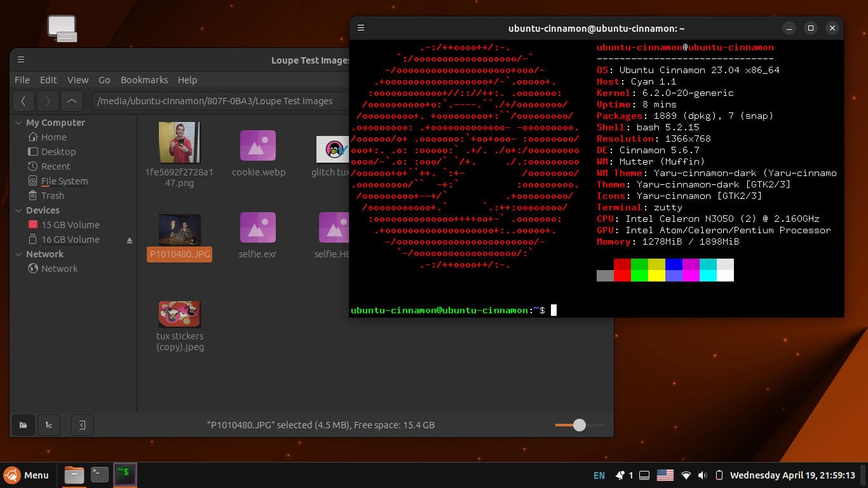
Task: Click the terminal icon in the taskbar
Action: pyautogui.click(x=99, y=475)
